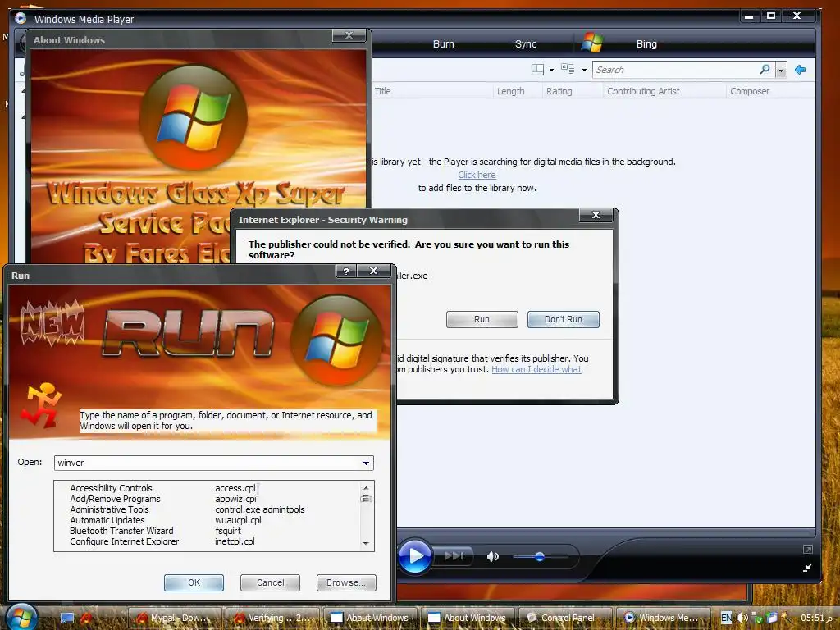Click the EN language indicator in tray

click(726, 618)
